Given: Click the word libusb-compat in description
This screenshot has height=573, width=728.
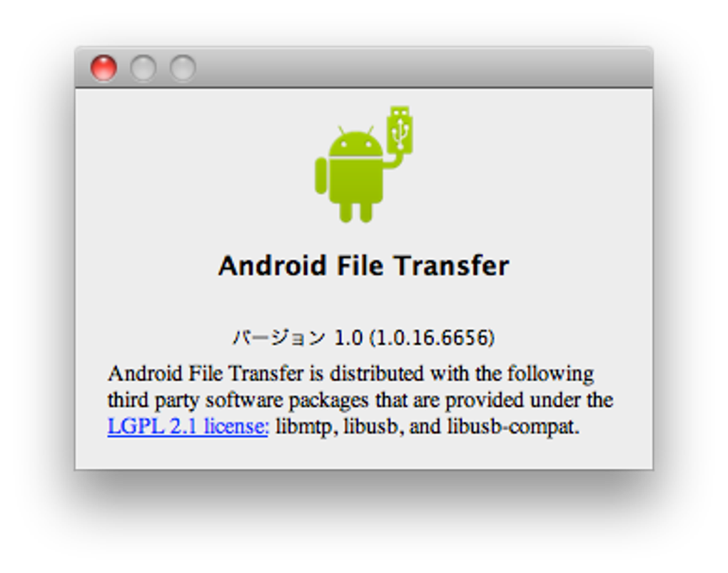Looking at the screenshot, I should pyautogui.click(x=511, y=426).
